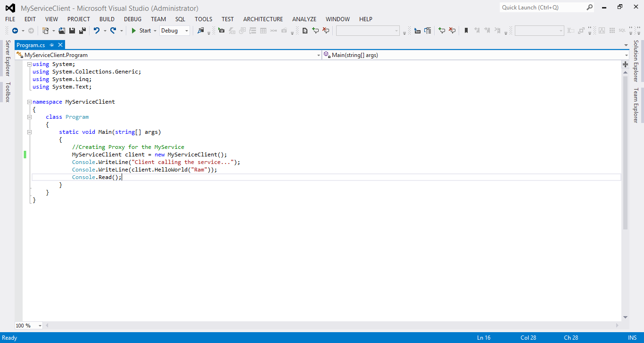This screenshot has height=343, width=644.
Task: Open the FILE menu
Action: point(10,19)
